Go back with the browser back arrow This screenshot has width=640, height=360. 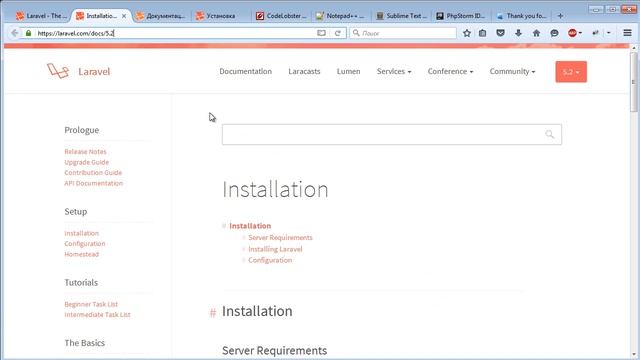15,33
